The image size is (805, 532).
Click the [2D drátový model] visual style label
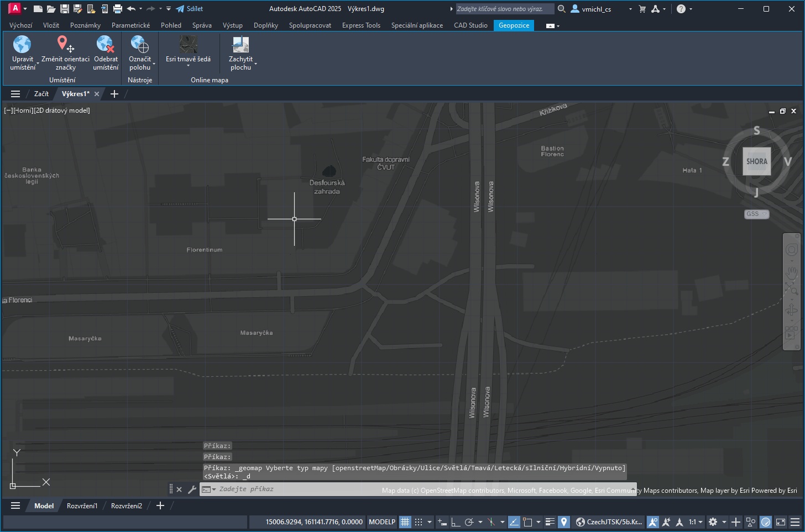[62, 110]
